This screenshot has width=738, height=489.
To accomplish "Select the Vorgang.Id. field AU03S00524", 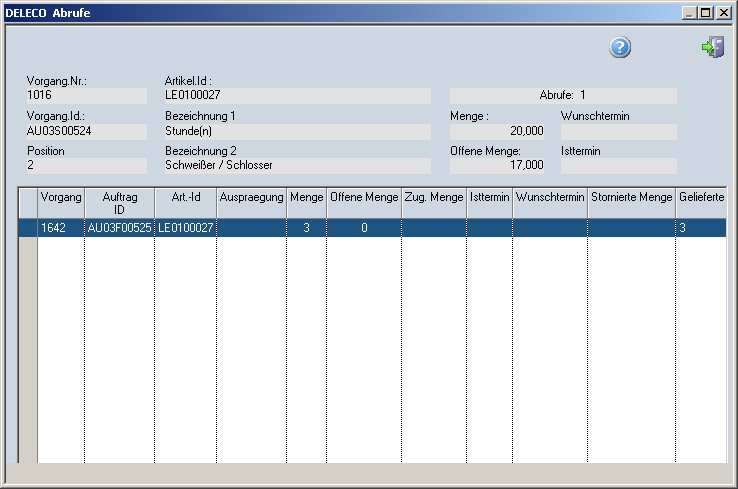I will [x=86, y=131].
